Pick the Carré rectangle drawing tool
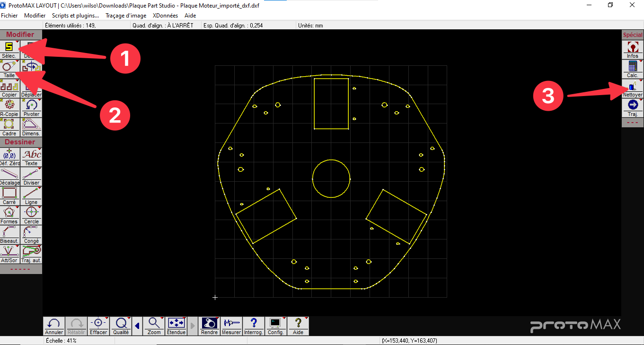 coord(10,196)
